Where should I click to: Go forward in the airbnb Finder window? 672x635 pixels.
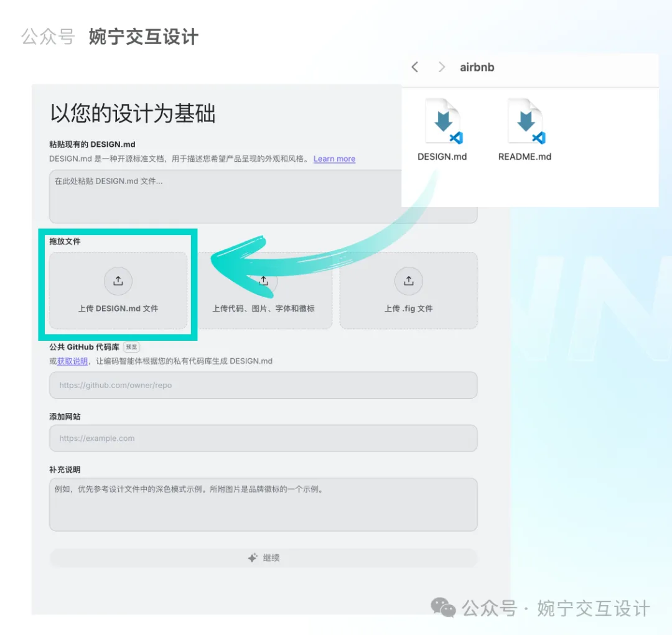pos(441,67)
